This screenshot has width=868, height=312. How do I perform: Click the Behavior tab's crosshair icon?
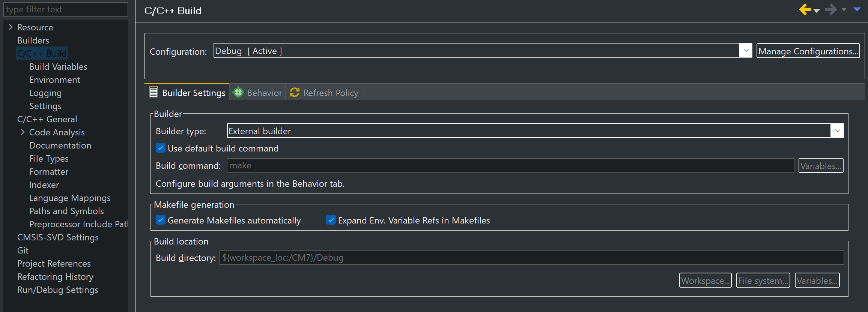[x=238, y=92]
